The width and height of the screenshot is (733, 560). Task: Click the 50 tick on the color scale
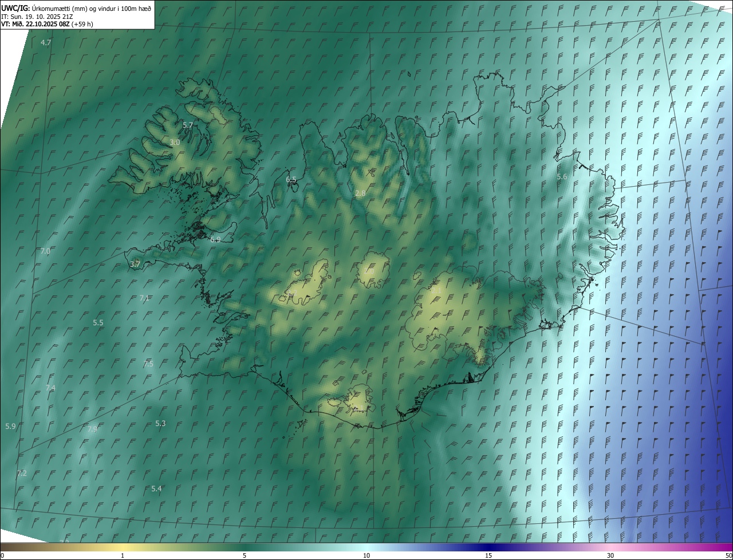click(728, 556)
